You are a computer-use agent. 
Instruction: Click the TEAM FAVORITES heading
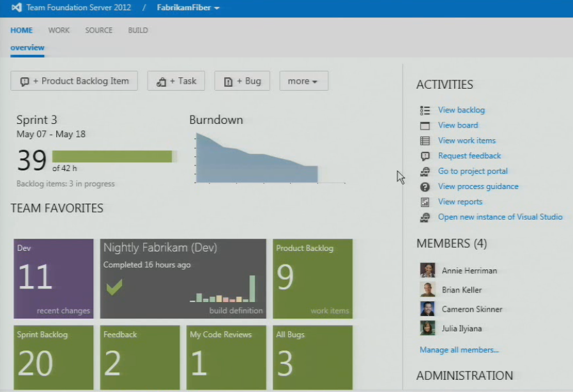(57, 208)
